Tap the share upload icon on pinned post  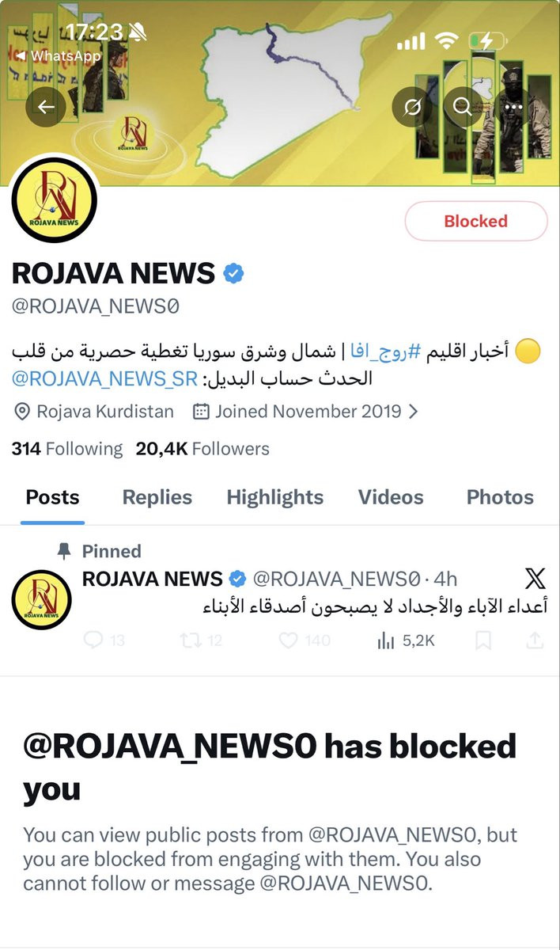click(535, 640)
